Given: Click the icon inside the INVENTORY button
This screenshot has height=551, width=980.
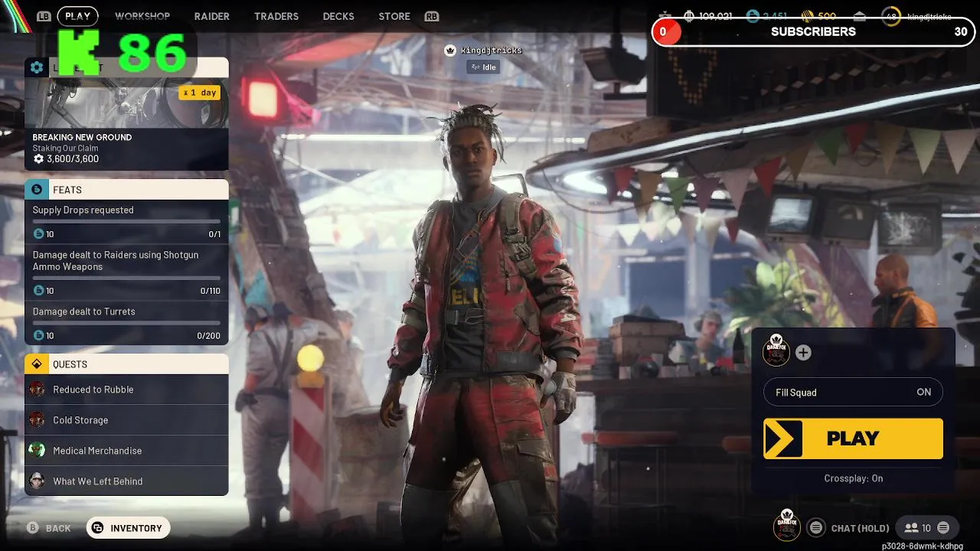Looking at the screenshot, I should 97,528.
